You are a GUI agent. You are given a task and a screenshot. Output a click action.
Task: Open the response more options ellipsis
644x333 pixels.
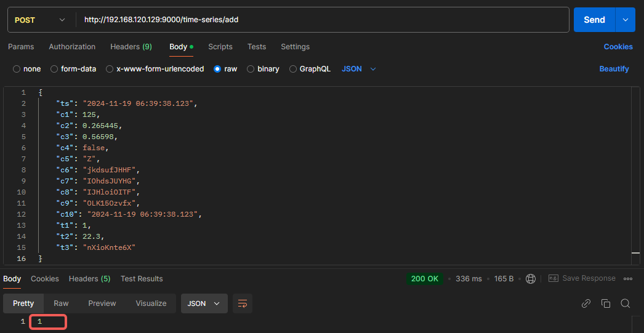pos(628,279)
